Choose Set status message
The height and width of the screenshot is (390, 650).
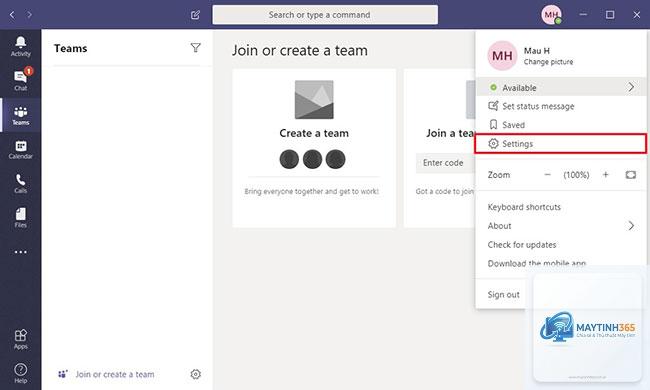coord(561,106)
